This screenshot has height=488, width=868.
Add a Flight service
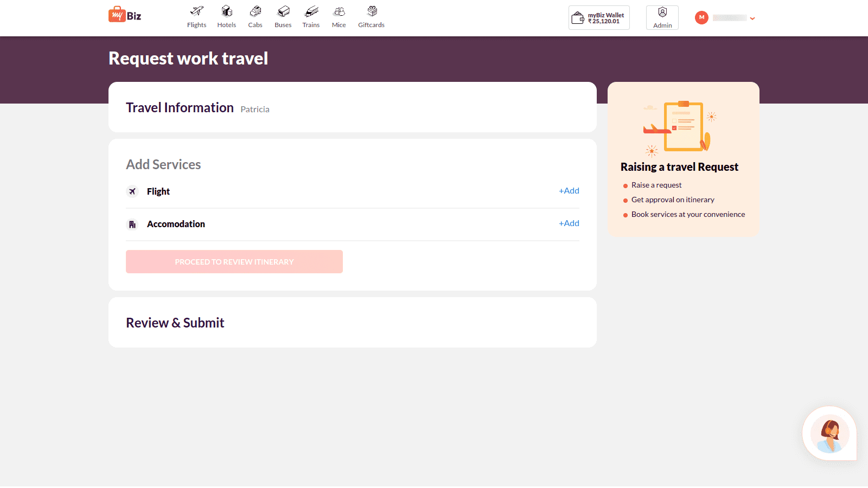[569, 191]
